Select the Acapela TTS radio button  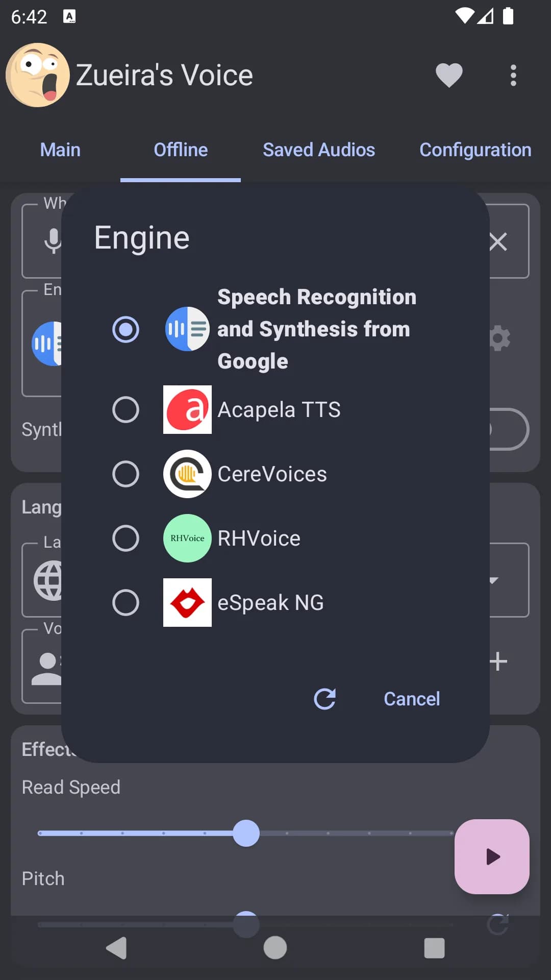pyautogui.click(x=126, y=409)
